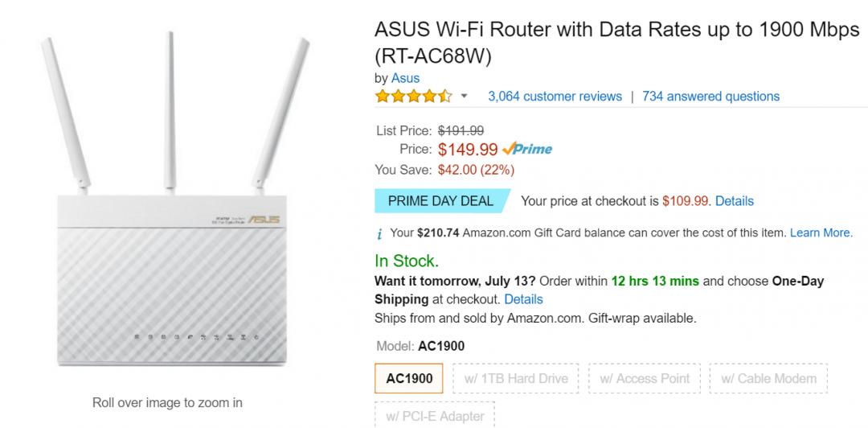Click the green In Stock text
Image resolution: width=868 pixels, height=428 pixels.
(x=407, y=261)
